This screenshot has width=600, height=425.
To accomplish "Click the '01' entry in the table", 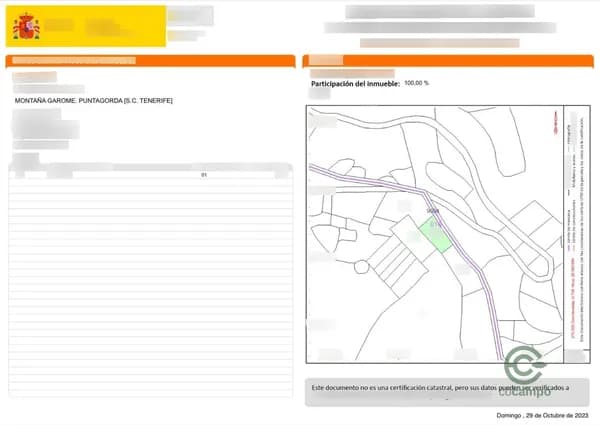I will [x=203, y=175].
